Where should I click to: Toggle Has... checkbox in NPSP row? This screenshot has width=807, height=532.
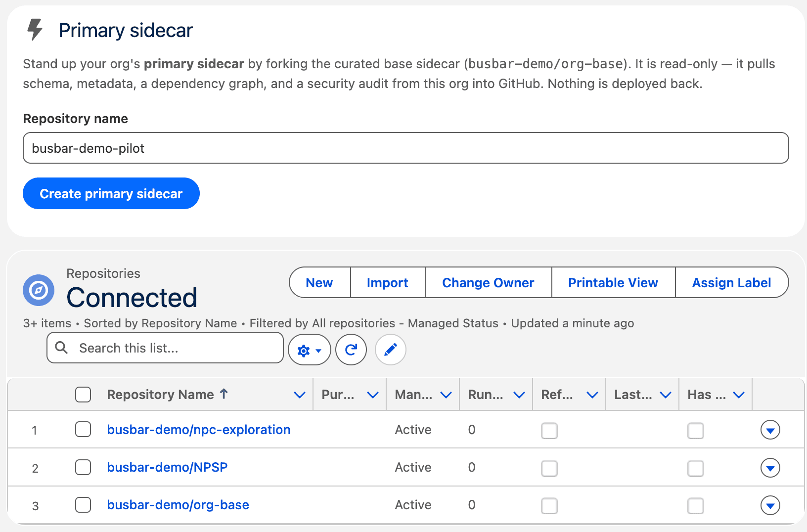point(696,468)
